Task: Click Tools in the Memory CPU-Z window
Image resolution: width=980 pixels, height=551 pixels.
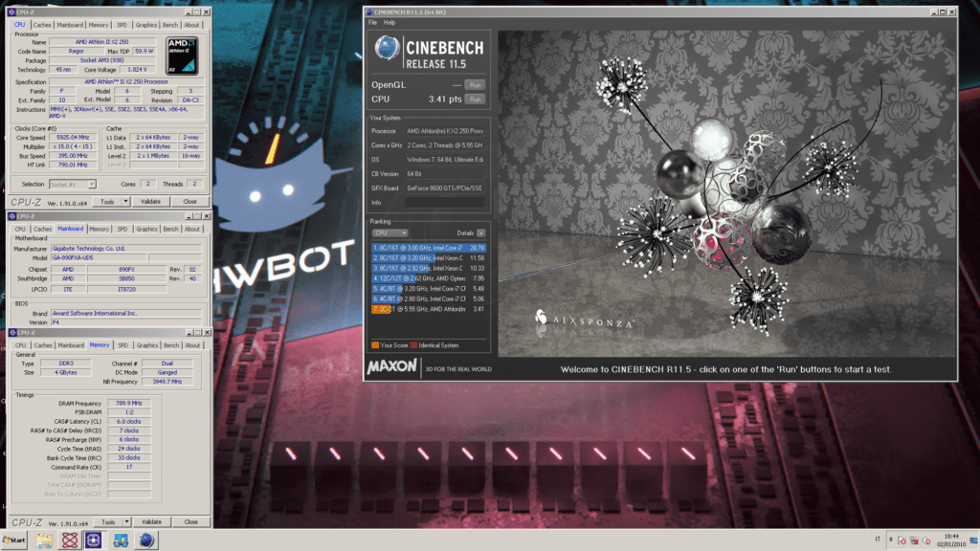Action: tap(109, 521)
